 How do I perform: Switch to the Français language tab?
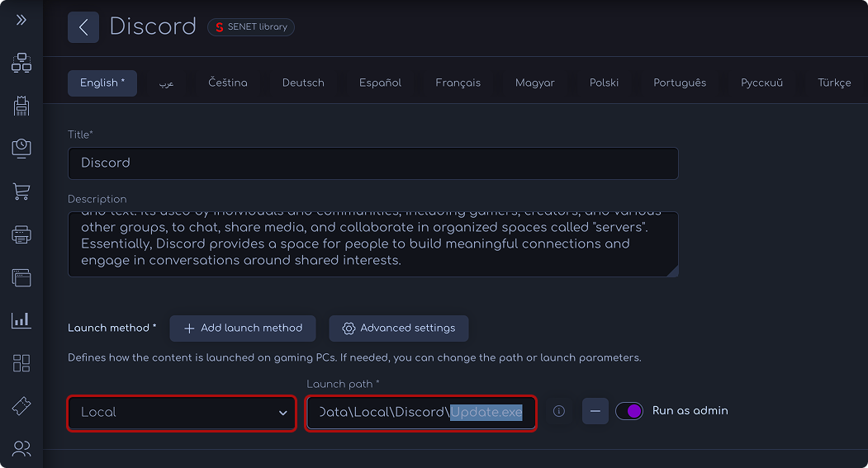458,83
